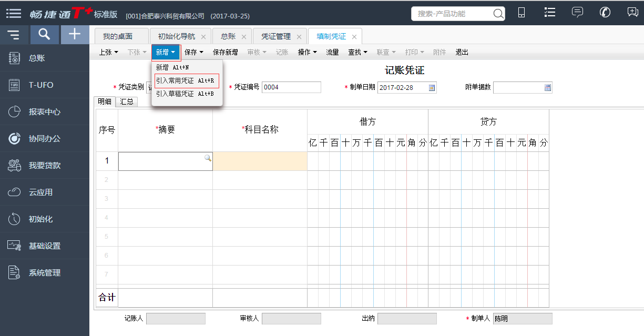Open the message chat bubble icon
Viewport: 644px width, 336px height.
(577, 13)
